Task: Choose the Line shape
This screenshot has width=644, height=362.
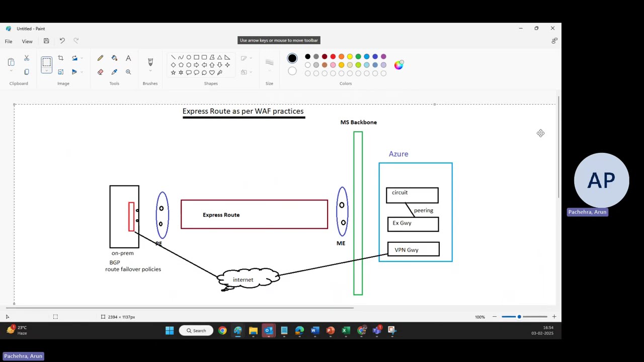Action: 173,57
